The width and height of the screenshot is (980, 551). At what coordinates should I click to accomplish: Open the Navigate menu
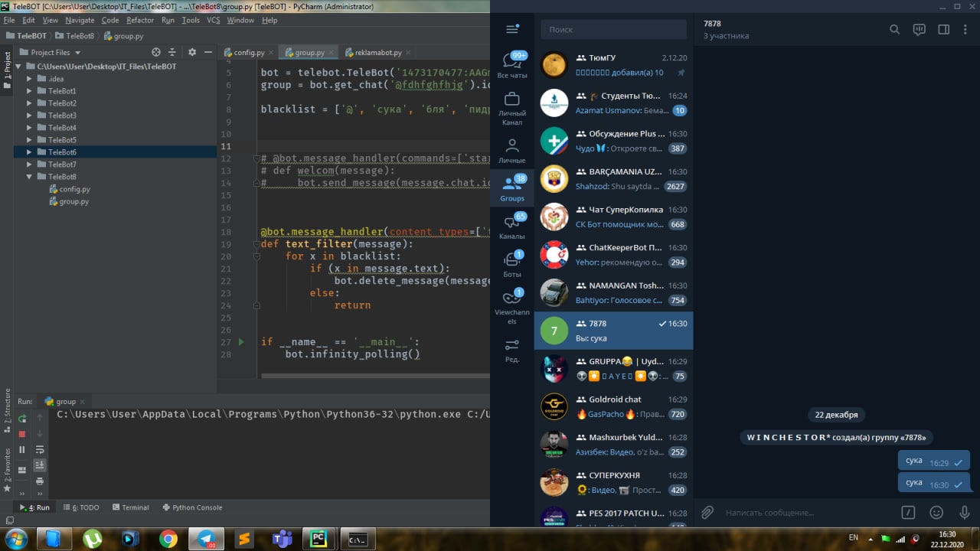(x=80, y=20)
